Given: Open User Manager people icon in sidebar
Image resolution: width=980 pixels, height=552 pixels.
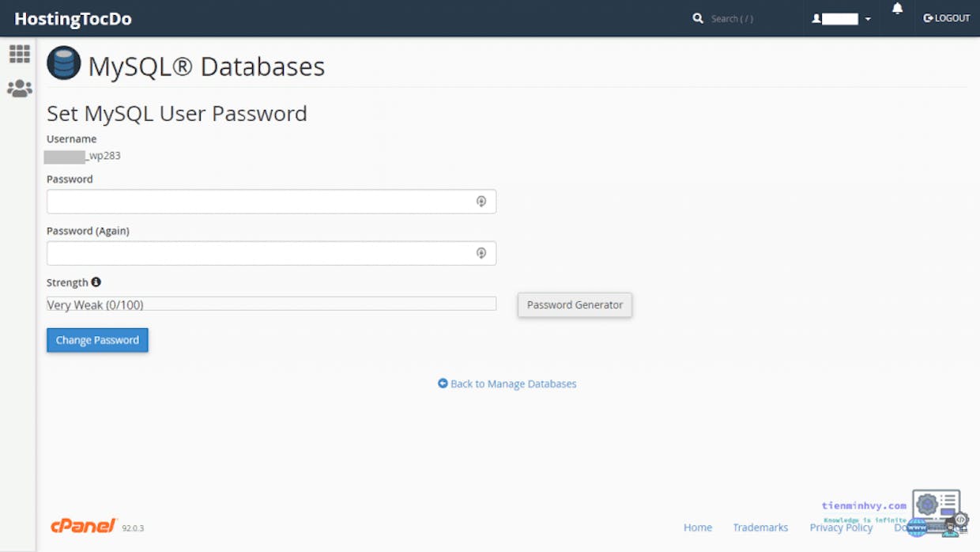Looking at the screenshot, I should [20, 88].
